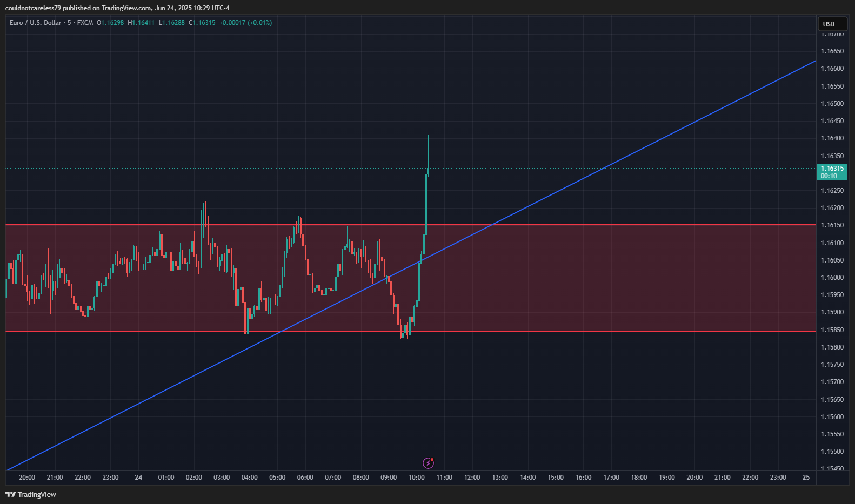
Task: Click the Euro / U.S. Dollar symbol title
Action: pyautogui.click(x=35, y=23)
